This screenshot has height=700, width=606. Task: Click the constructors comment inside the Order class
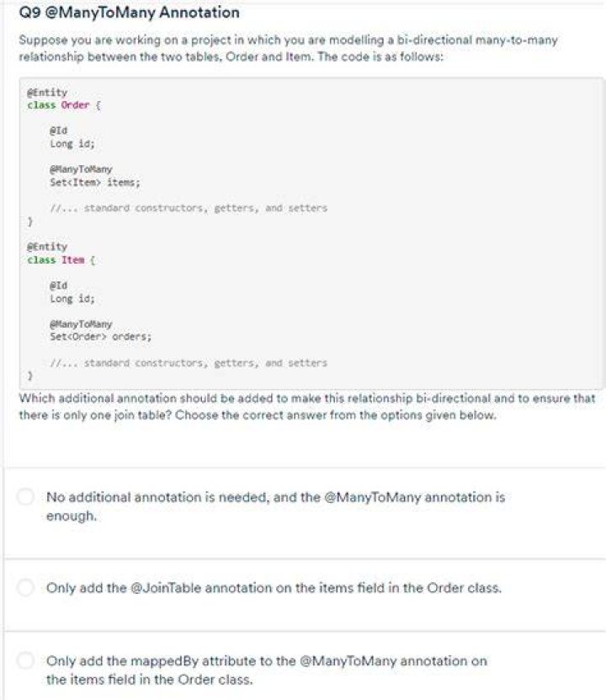[189, 208]
